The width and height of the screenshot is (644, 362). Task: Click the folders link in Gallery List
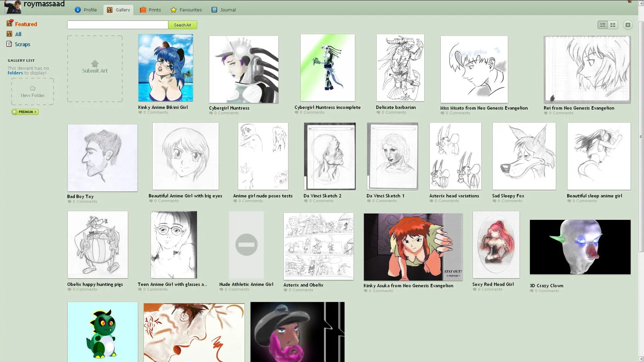(x=15, y=73)
